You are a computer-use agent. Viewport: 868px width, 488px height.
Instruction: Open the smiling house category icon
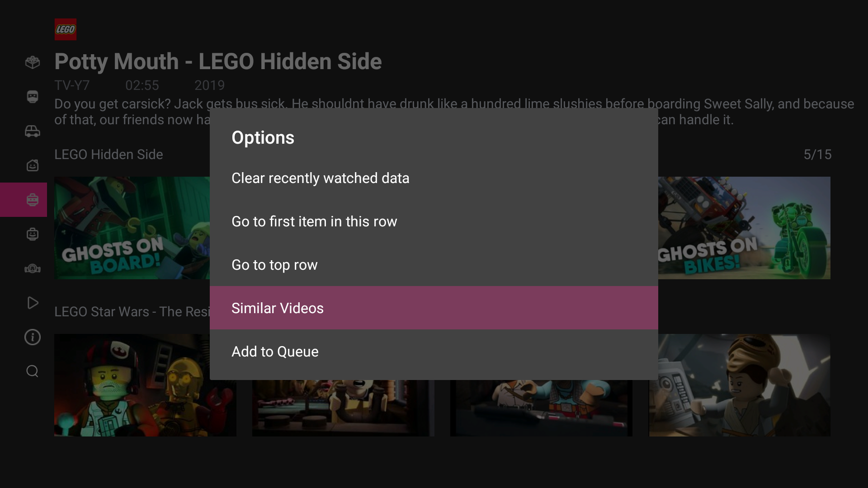pos(33,165)
